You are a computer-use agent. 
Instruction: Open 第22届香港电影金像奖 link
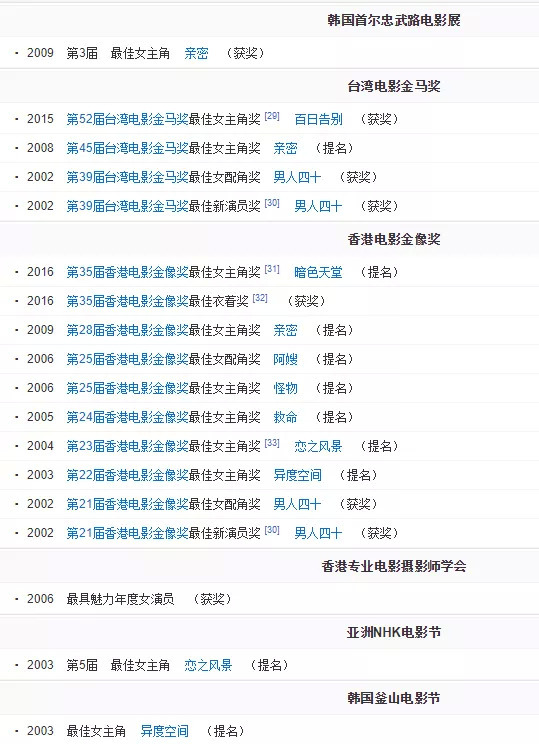click(128, 475)
